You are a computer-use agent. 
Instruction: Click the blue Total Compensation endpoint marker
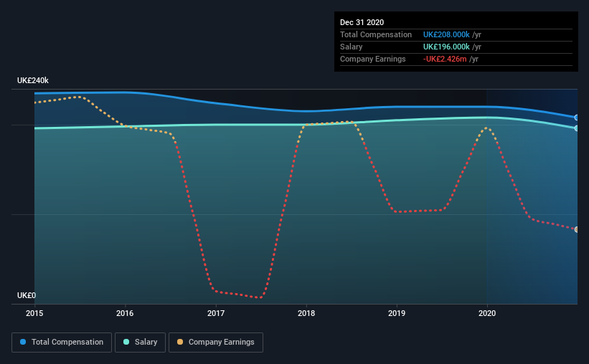pos(576,118)
